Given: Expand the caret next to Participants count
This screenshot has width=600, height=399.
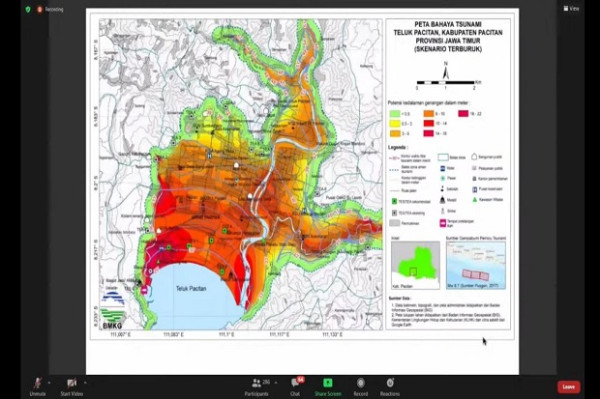Looking at the screenshot, I should tap(276, 383).
